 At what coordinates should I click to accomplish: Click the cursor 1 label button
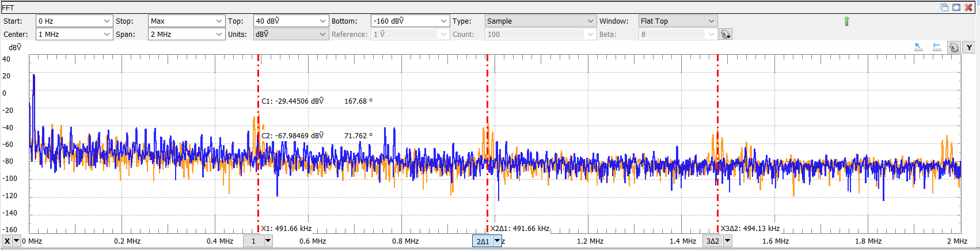click(x=253, y=241)
